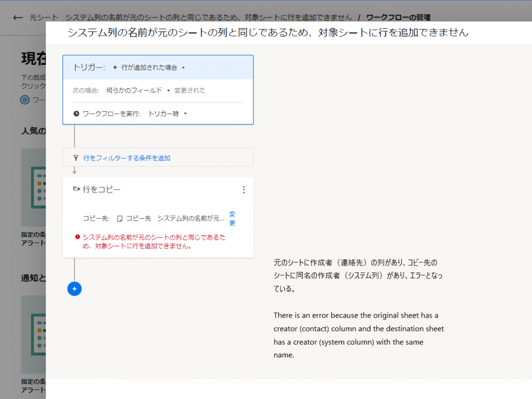The width and height of the screenshot is (532, 399).
Task: Click the copy-row icon in the 行をコピー card
Action: coord(76,188)
